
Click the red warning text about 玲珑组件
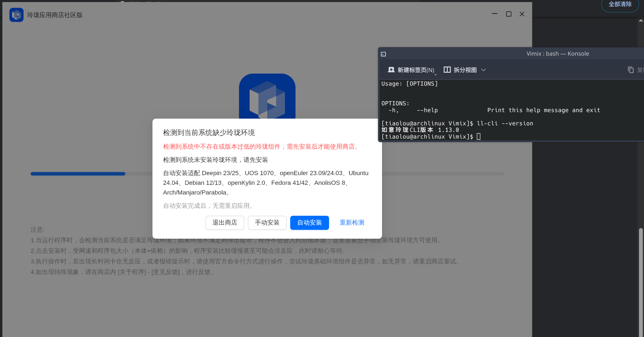(262, 147)
